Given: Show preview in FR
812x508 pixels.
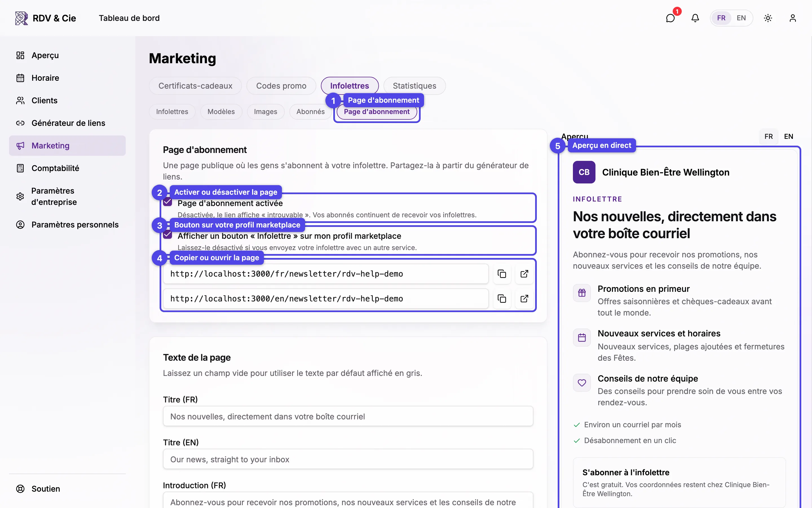Looking at the screenshot, I should [768, 136].
